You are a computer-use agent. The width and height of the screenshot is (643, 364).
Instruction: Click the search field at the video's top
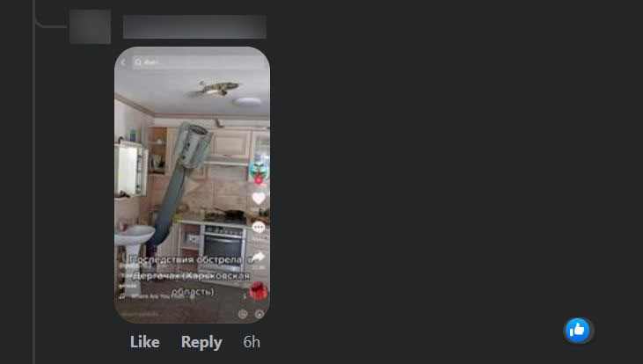[200, 62]
